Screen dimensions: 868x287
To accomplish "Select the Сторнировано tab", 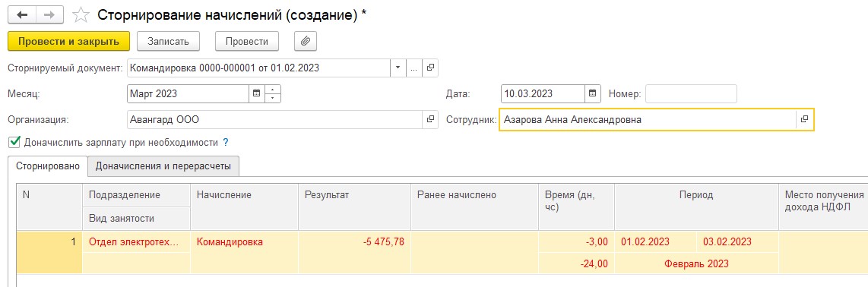I will (48, 166).
